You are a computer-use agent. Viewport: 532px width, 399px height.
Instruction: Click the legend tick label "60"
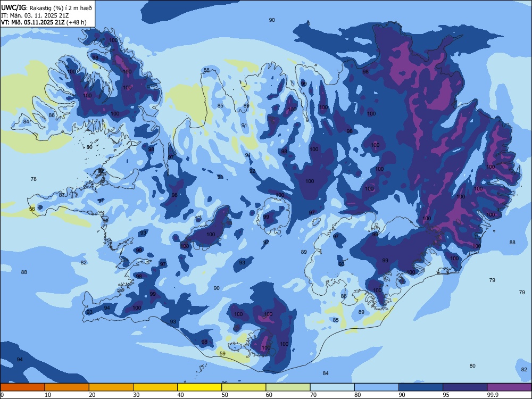tap(269, 395)
